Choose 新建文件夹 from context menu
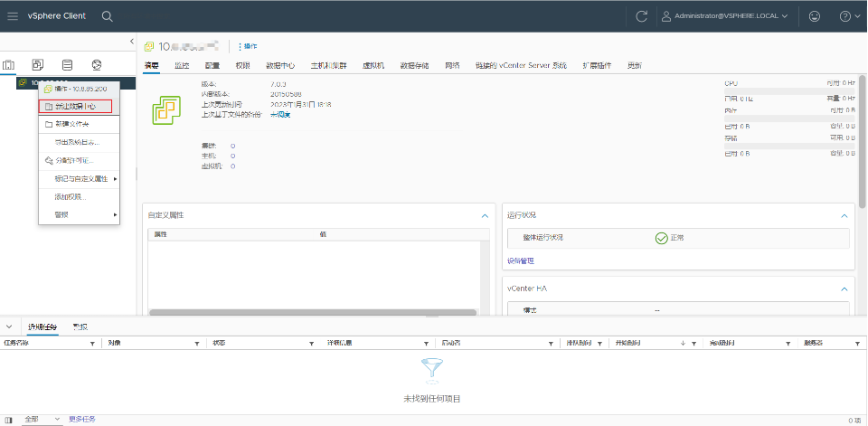The height and width of the screenshot is (426, 868). pyautogui.click(x=80, y=124)
